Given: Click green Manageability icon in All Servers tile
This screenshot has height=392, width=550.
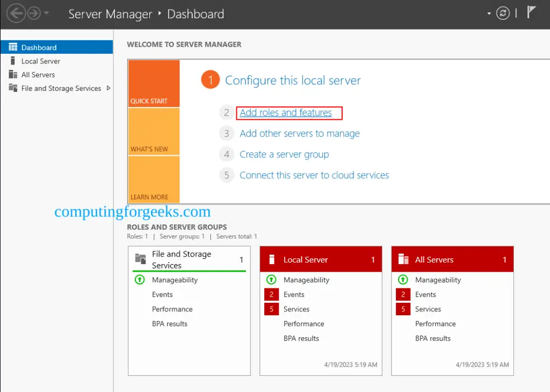Looking at the screenshot, I should (x=403, y=280).
